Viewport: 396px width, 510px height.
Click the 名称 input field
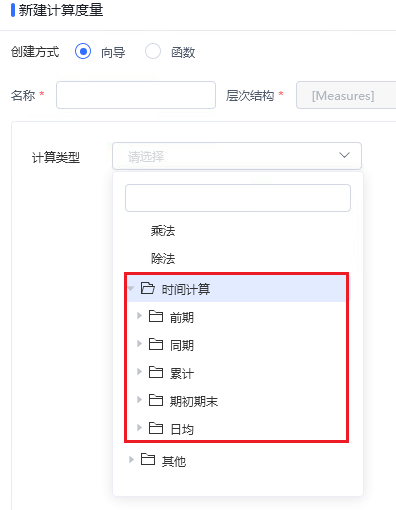coord(136,95)
